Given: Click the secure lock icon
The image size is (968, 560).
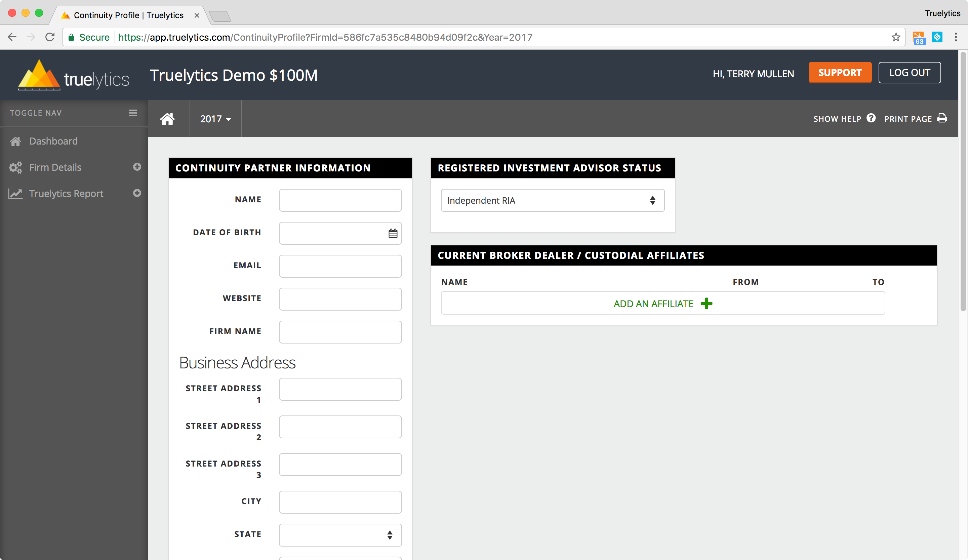Looking at the screenshot, I should click(71, 37).
